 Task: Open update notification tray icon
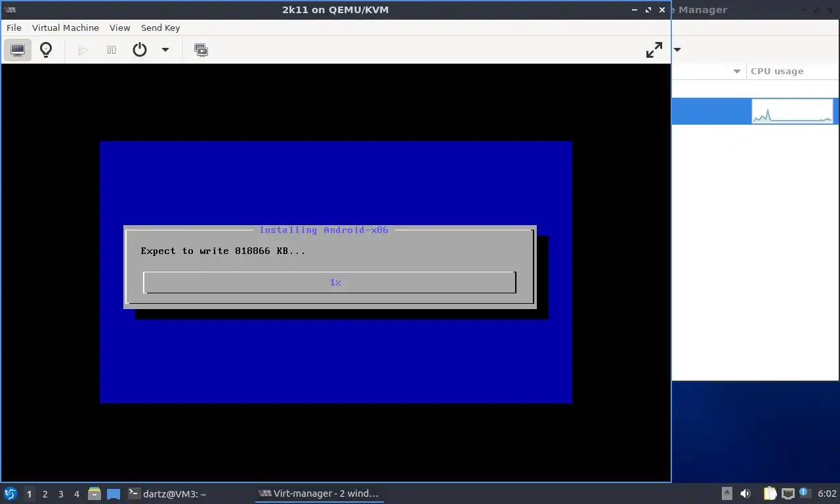[x=804, y=493]
